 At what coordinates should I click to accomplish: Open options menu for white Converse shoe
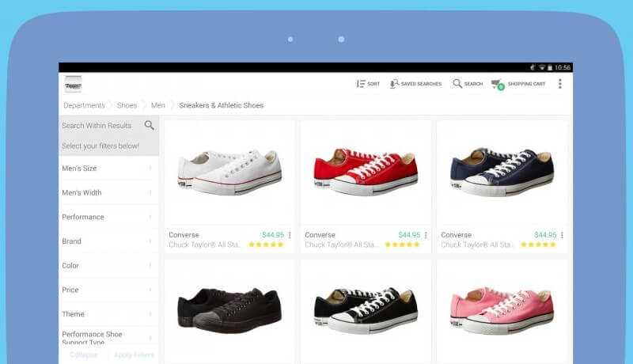(x=290, y=235)
